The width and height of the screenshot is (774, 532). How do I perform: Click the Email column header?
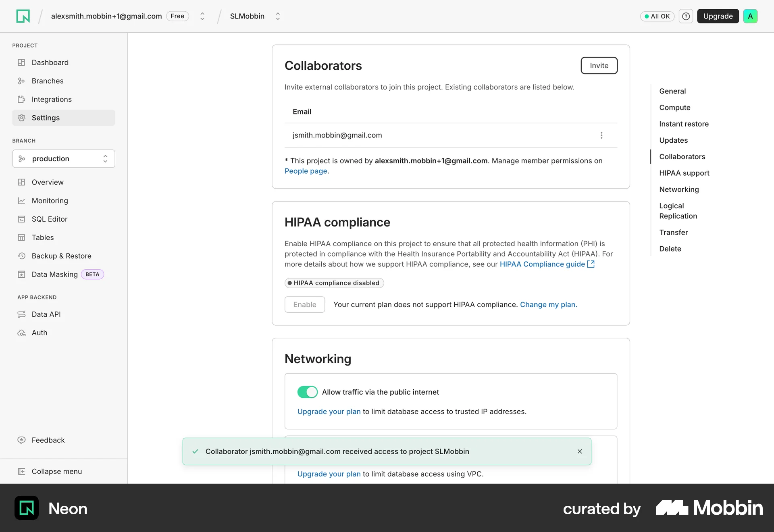tap(302, 112)
